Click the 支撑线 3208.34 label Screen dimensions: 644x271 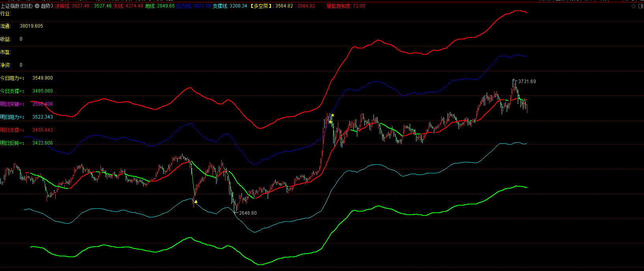230,6
